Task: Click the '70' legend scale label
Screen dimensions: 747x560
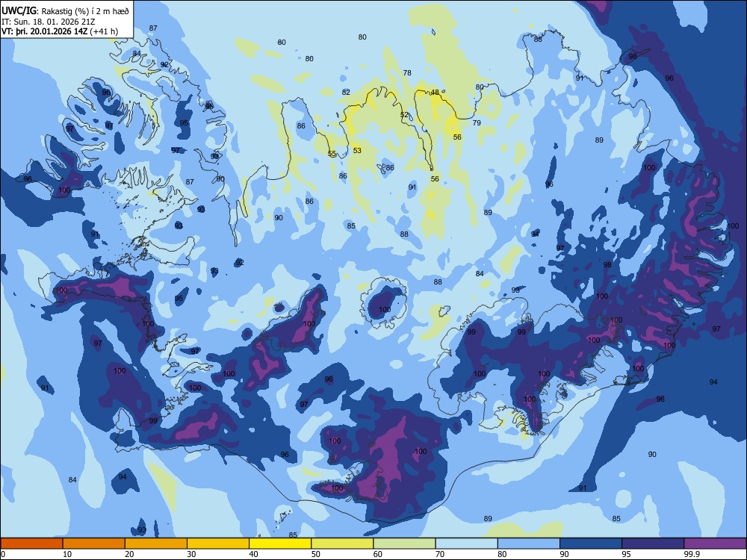Action: pyautogui.click(x=440, y=554)
